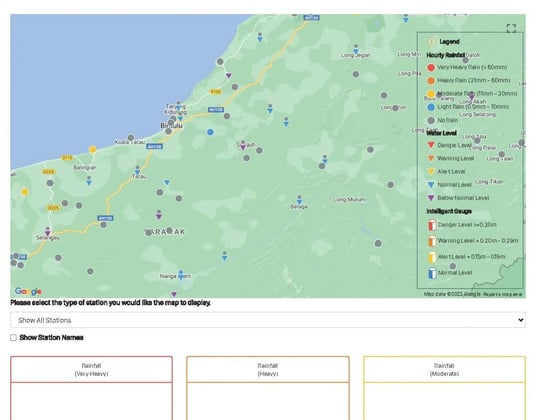
Task: Open the Show All Stations dropdown
Action: click(268, 320)
